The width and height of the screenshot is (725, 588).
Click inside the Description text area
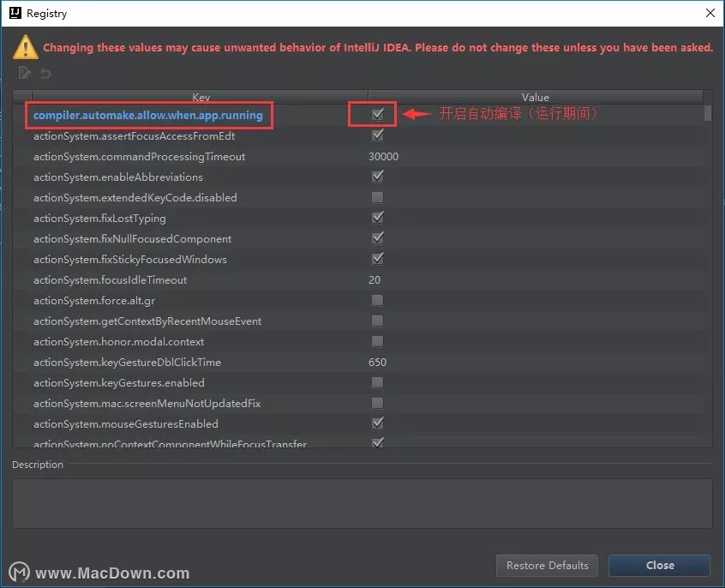tap(362, 503)
